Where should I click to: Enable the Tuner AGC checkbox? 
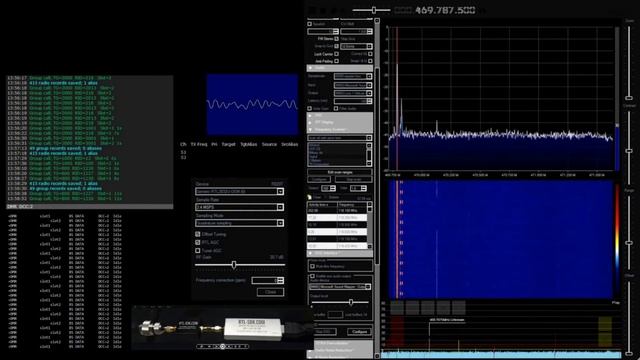[x=198, y=251]
